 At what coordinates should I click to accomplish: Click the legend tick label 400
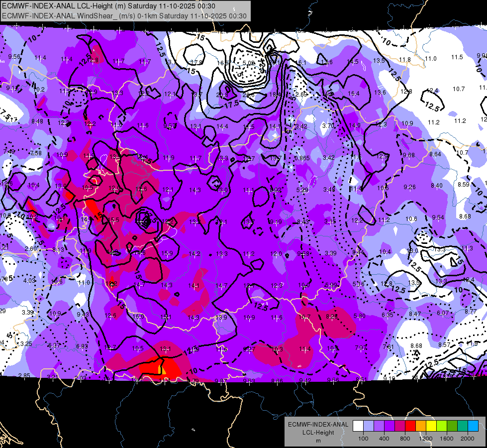tap(384, 439)
